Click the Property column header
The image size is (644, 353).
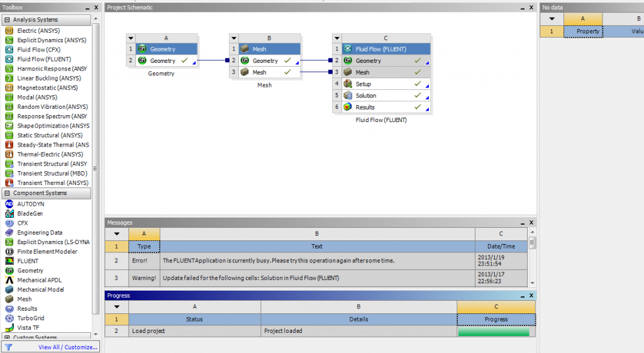tap(583, 31)
